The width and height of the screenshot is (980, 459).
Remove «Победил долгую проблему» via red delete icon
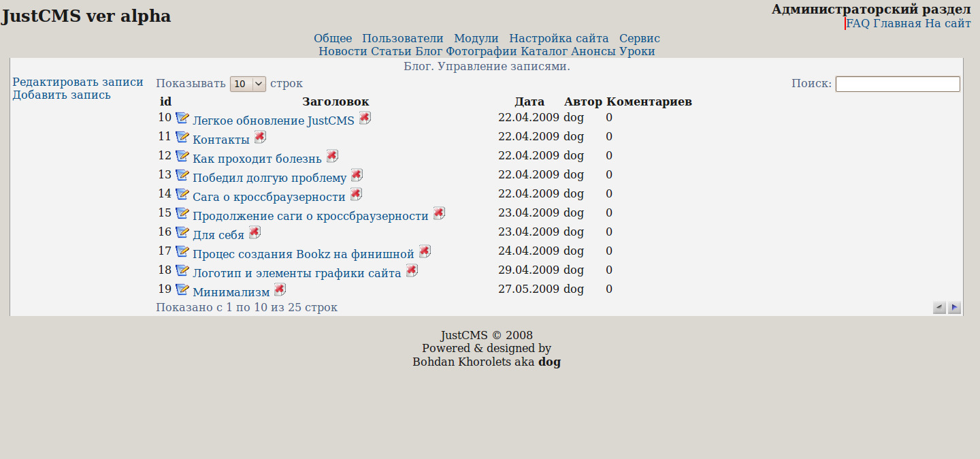357,174
